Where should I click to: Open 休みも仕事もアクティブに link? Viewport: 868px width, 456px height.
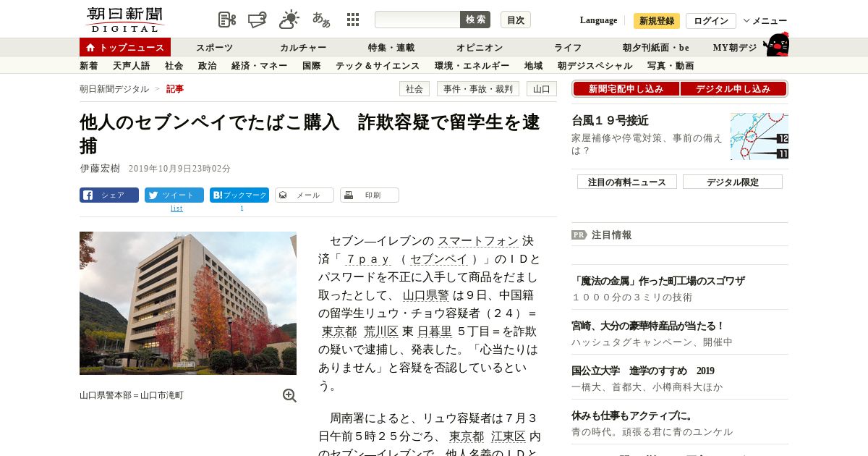click(x=632, y=415)
